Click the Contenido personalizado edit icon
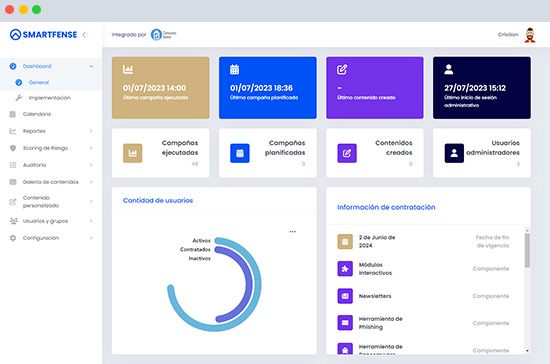 coord(13,202)
